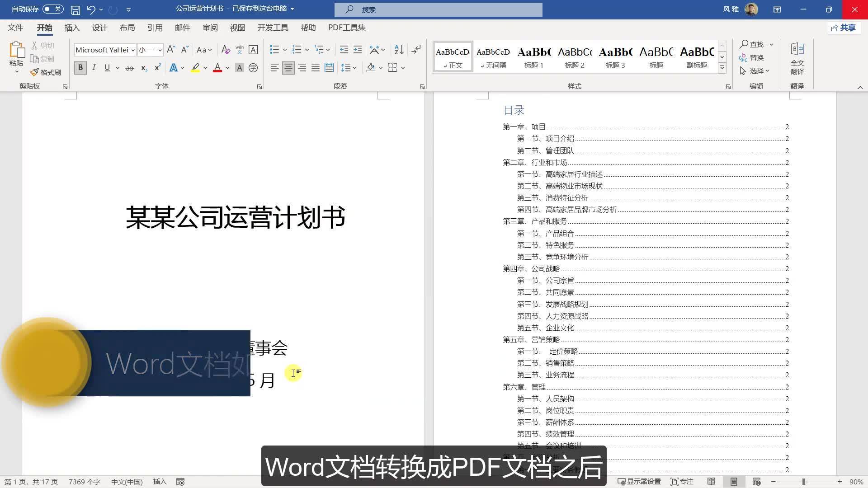The image size is (868, 488).
Task: Open the Microsoft YaHei font name dropdown
Action: (133, 50)
